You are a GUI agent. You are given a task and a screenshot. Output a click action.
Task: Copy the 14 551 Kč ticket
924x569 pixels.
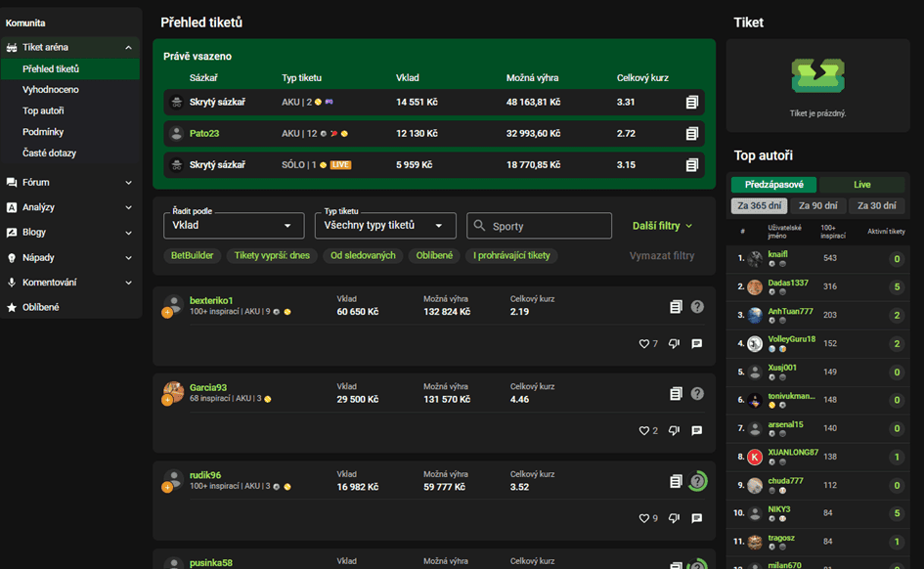pos(692,103)
